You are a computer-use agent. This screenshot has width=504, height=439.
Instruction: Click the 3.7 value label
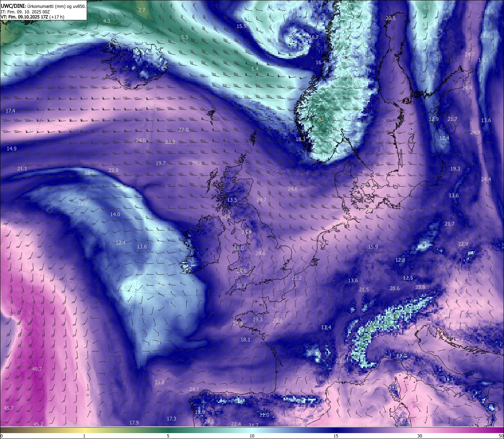click(x=142, y=10)
